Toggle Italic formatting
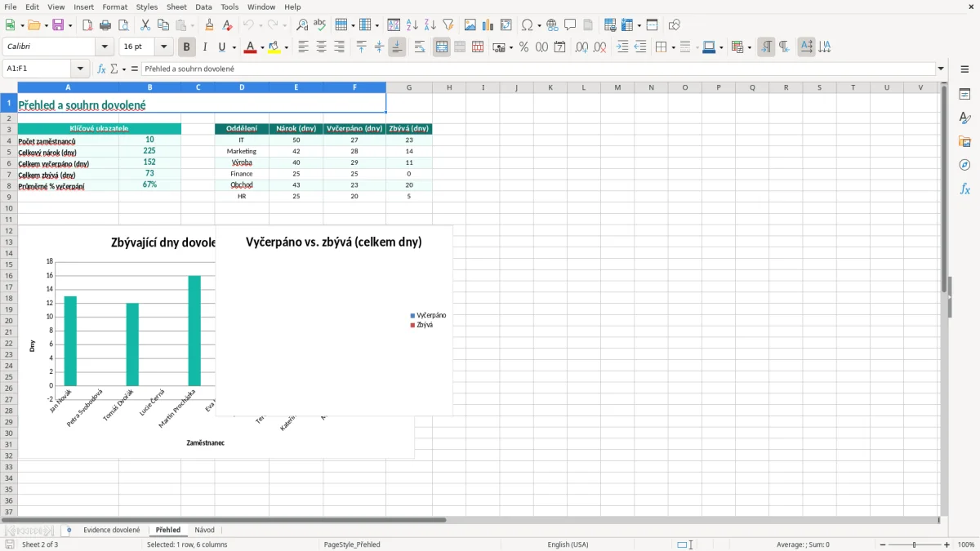The width and height of the screenshot is (980, 551). click(205, 47)
